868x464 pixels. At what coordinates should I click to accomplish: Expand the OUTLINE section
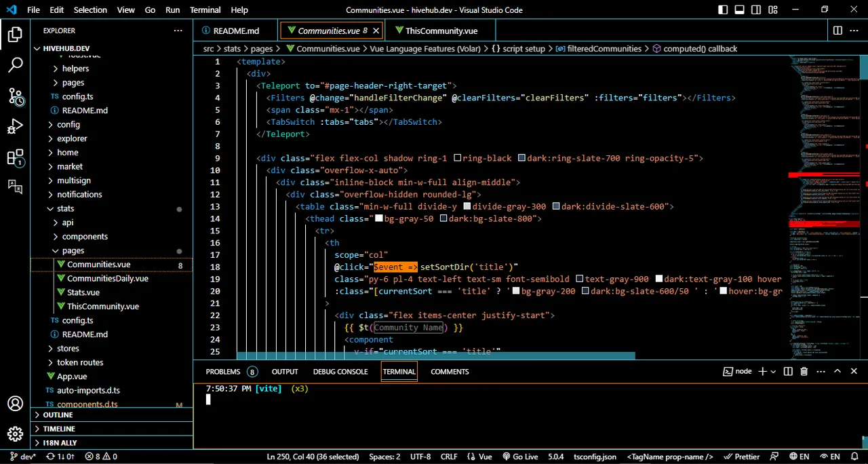tap(58, 414)
